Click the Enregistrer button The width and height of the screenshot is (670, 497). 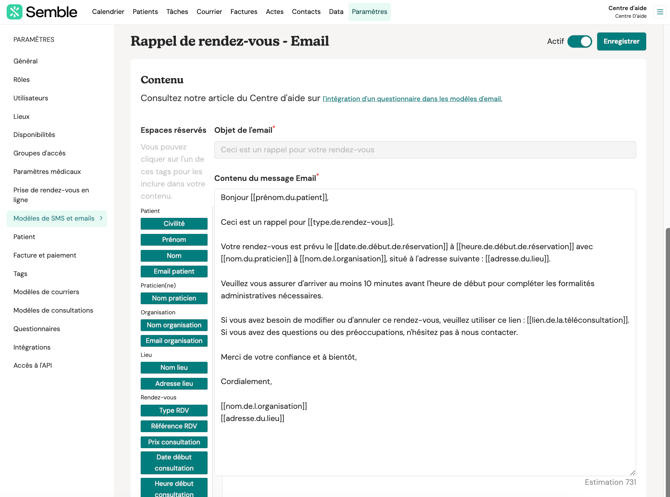[621, 41]
